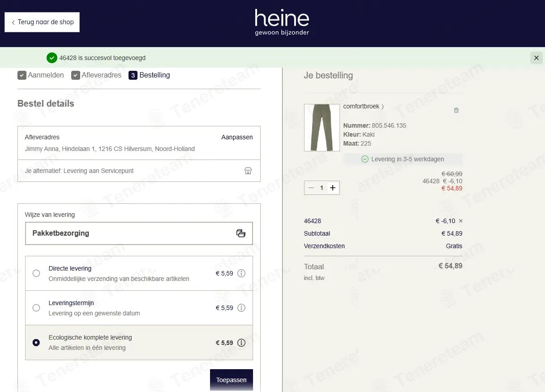
Task: Click the Levering in 3-5 werkdagen badge
Action: (403, 159)
